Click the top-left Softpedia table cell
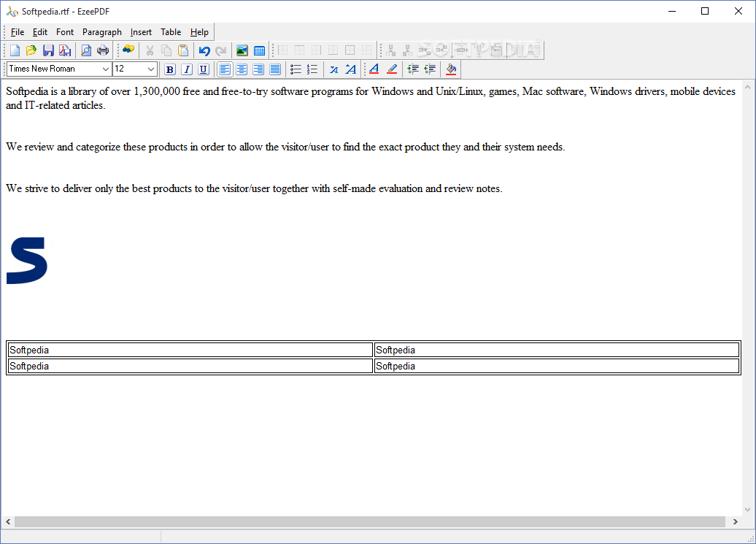 pyautogui.click(x=190, y=350)
